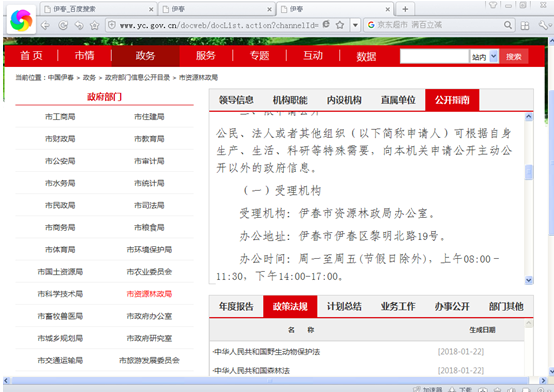The image size is (554, 392).
Task: Open 市资源林政局 department link
Action: [149, 294]
